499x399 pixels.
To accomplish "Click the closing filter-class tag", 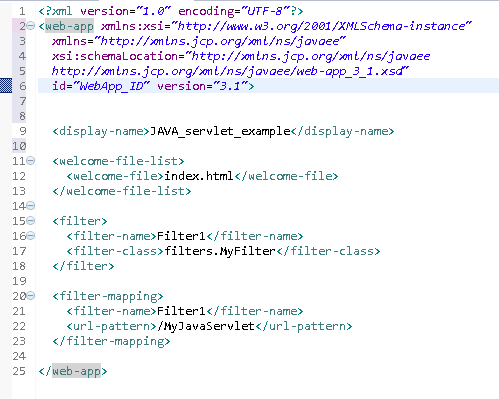I will click(328, 251).
